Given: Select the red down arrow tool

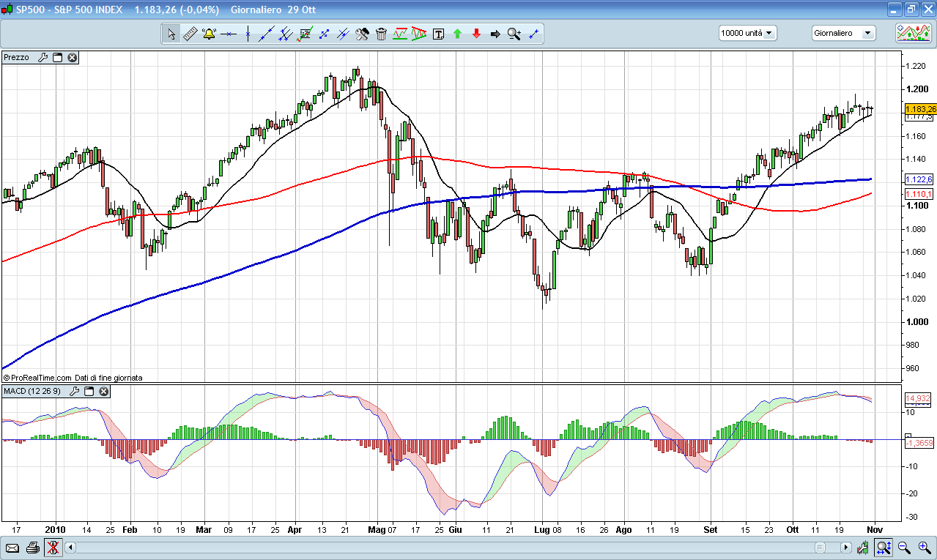Looking at the screenshot, I should click(476, 34).
